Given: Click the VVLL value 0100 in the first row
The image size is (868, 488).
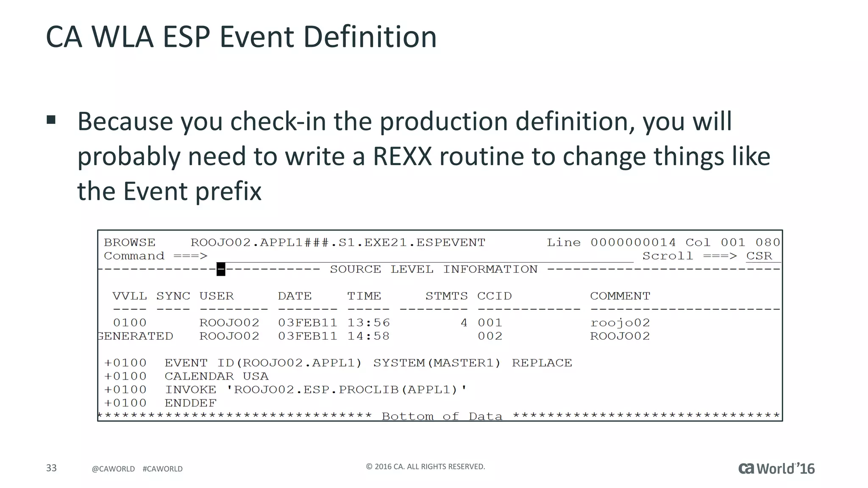Looking at the screenshot, I should 130,323.
